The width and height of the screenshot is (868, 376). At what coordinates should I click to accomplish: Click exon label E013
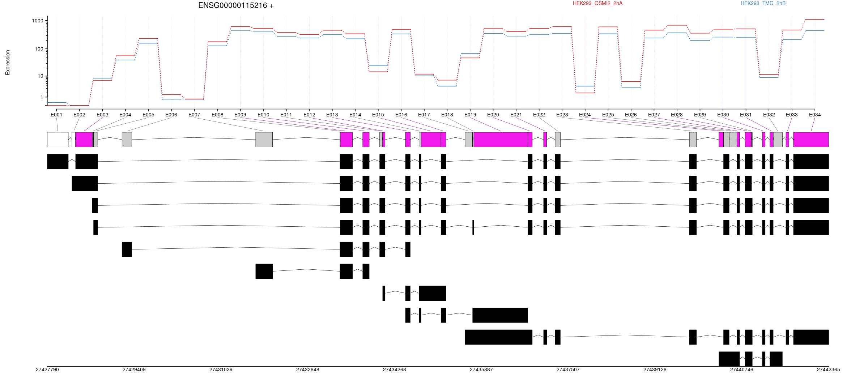click(332, 115)
